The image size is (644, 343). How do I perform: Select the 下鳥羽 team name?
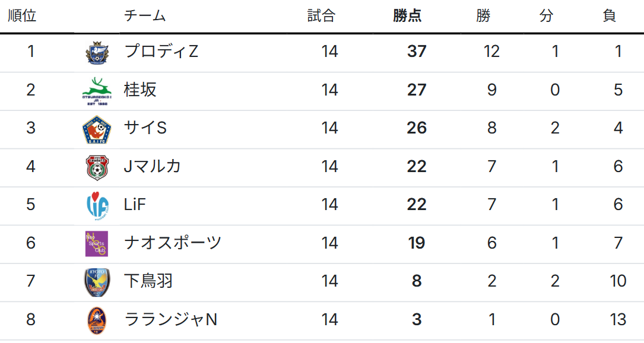(148, 281)
